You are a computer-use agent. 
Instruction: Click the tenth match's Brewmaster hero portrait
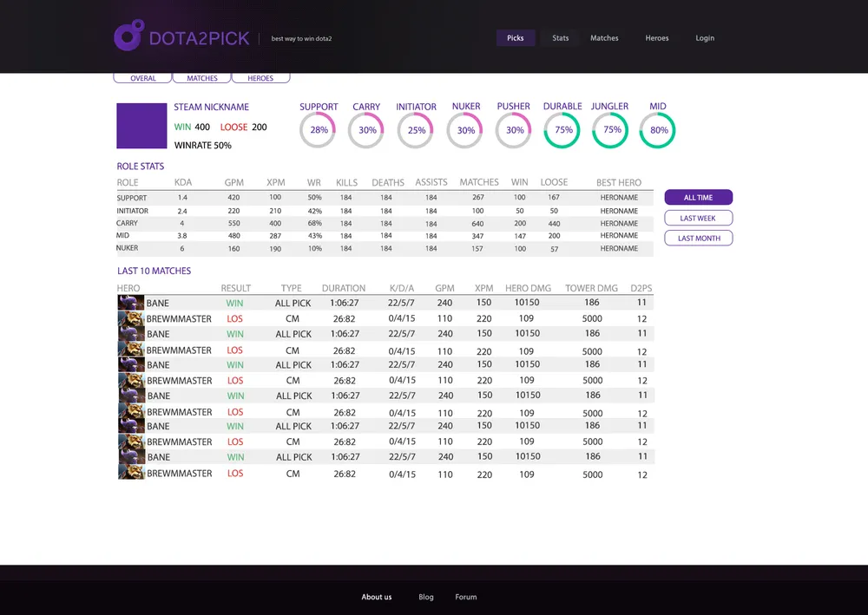131,442
